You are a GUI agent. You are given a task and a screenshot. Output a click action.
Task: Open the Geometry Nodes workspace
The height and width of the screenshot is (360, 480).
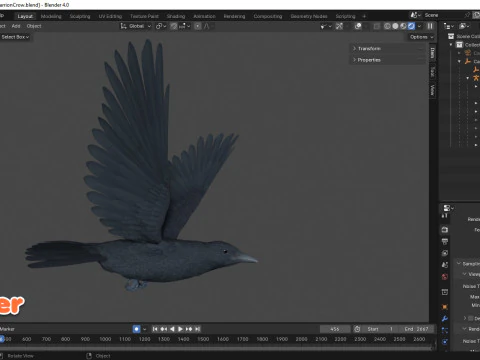(x=309, y=16)
